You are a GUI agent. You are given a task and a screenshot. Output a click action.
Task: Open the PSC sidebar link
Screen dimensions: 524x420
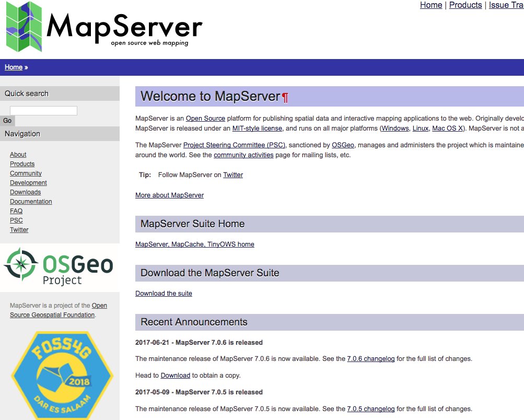16,220
